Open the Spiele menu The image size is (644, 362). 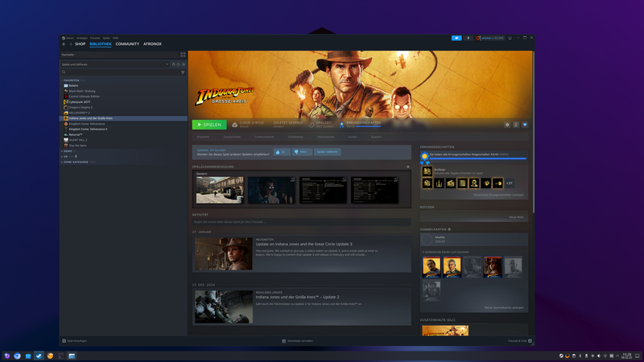click(x=106, y=38)
